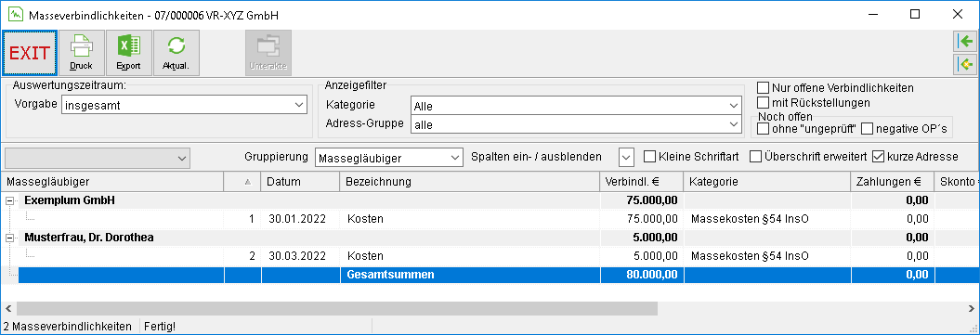Export the list to Excel
Viewport: 980px width, 335px height.
[x=129, y=53]
